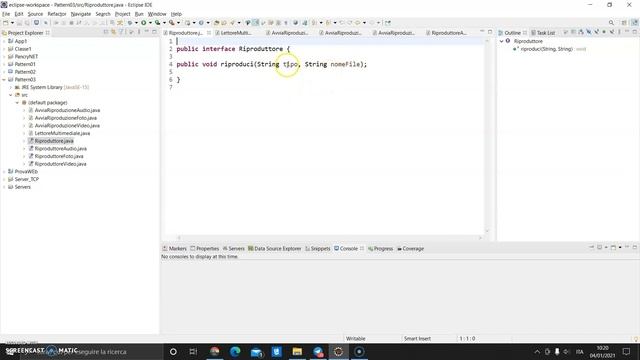Screen dimensions: 640x360
Task: Collapse the Riproduttore node in Outline
Action: tap(502, 41)
